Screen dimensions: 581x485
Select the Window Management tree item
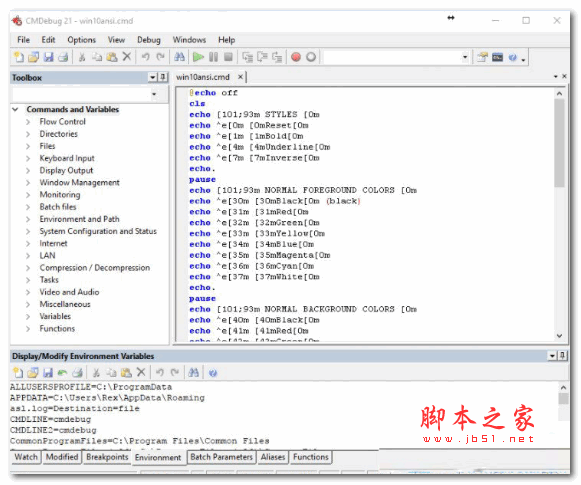(80, 183)
